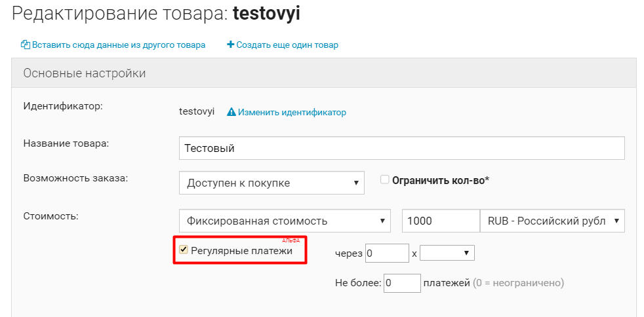Click the "через" interval number field
644x317 pixels.
[387, 253]
